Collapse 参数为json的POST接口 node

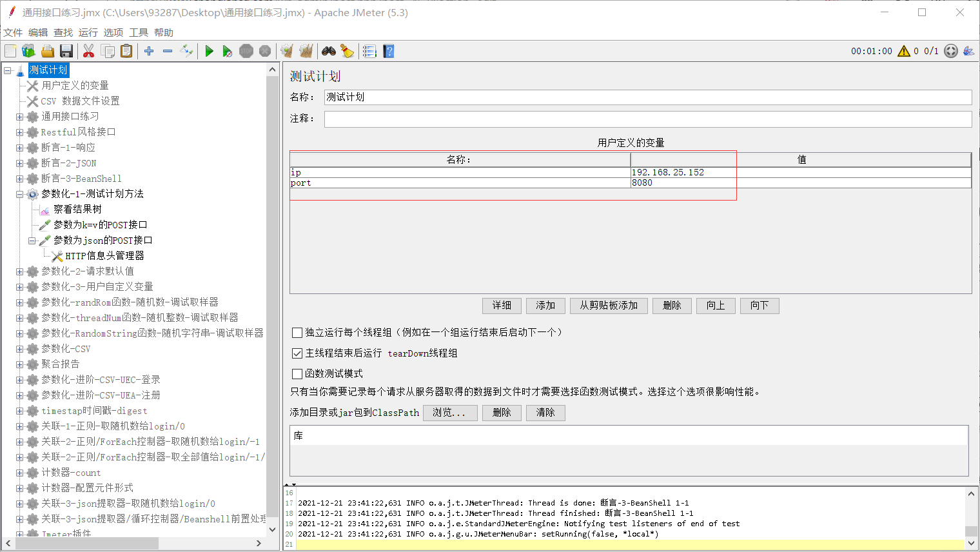coord(32,241)
